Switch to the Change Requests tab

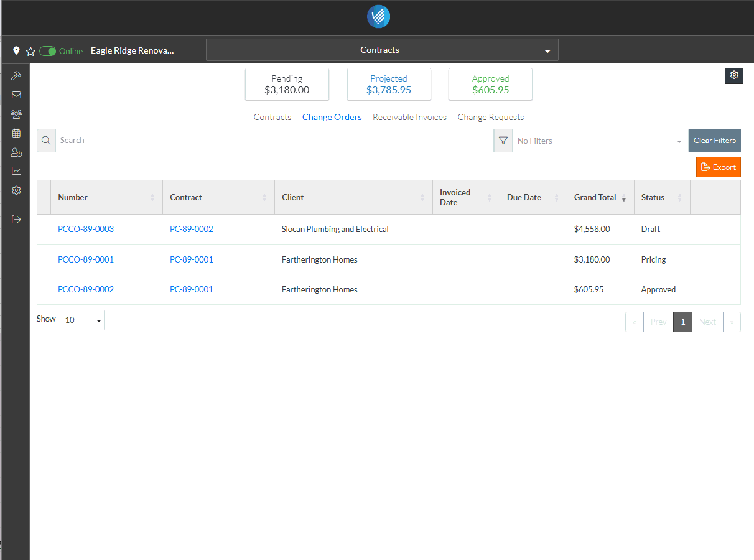click(490, 117)
